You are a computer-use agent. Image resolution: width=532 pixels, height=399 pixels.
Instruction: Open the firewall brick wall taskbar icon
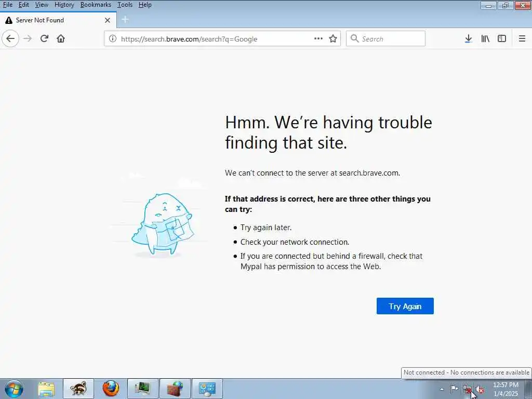tap(175, 389)
